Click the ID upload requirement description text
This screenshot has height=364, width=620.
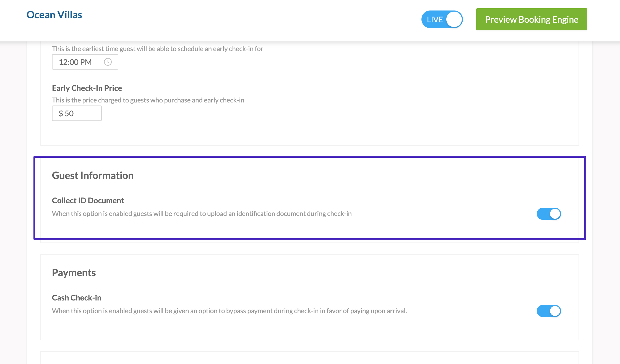tap(202, 214)
